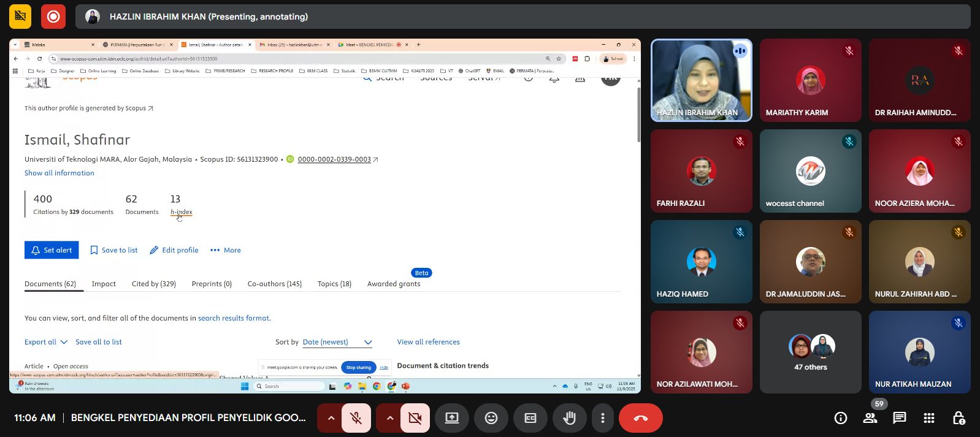Expand video settings chevron beside camera
This screenshot has width=980, height=437.
[389, 418]
